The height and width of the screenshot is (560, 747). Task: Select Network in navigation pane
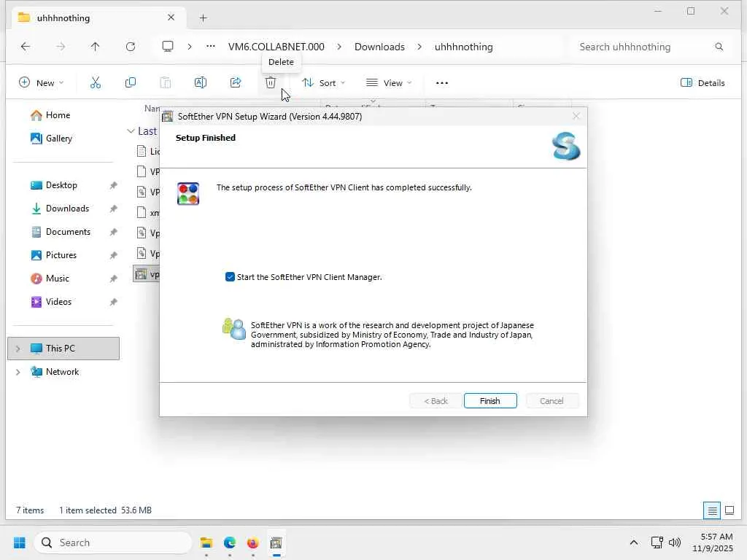62,372
